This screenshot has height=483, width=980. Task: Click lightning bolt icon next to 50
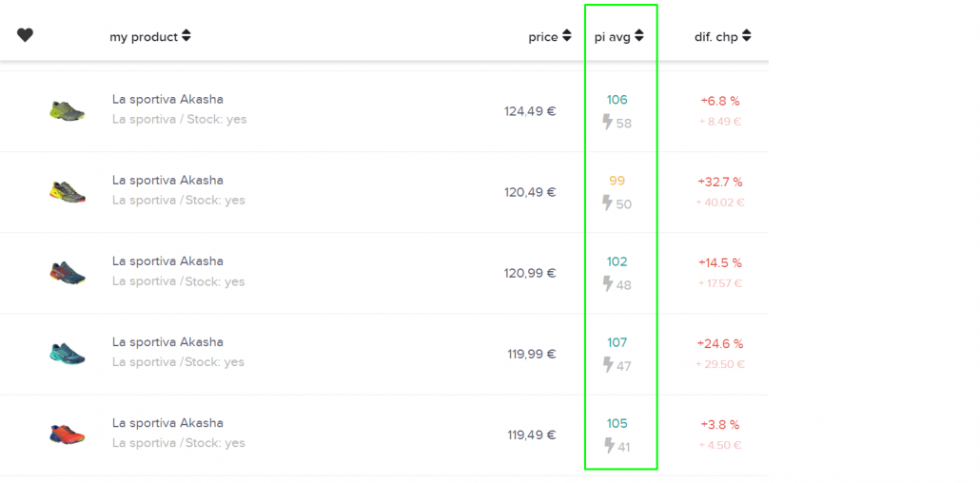coord(607,203)
